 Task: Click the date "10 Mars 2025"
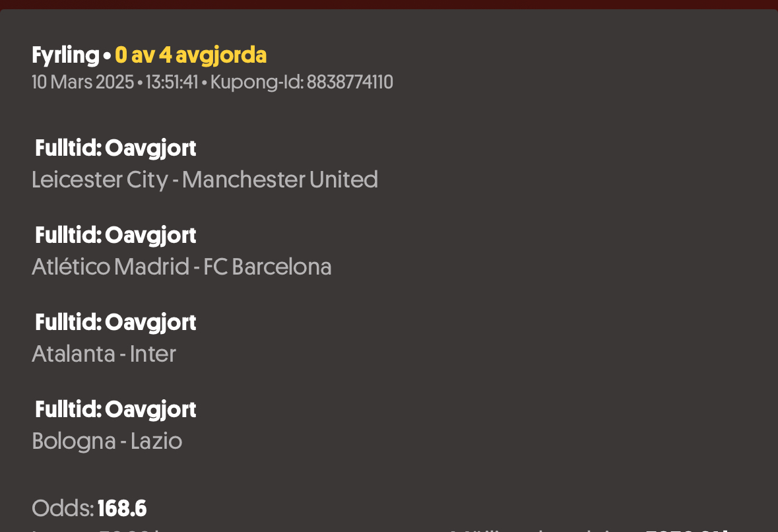click(83, 82)
